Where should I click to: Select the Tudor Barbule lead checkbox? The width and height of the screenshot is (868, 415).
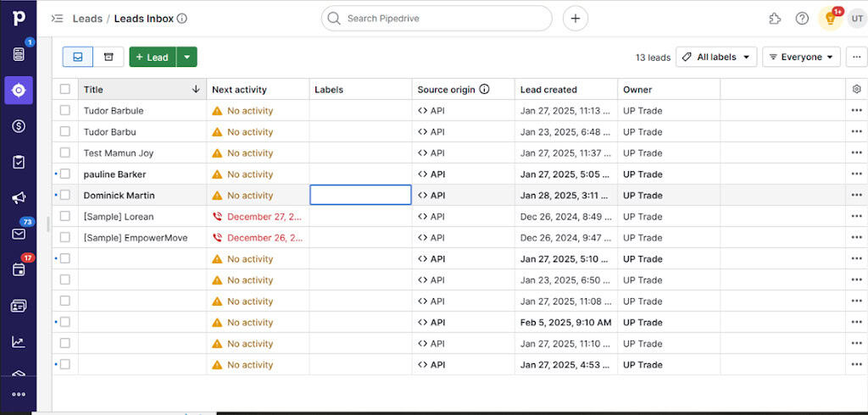coord(65,110)
